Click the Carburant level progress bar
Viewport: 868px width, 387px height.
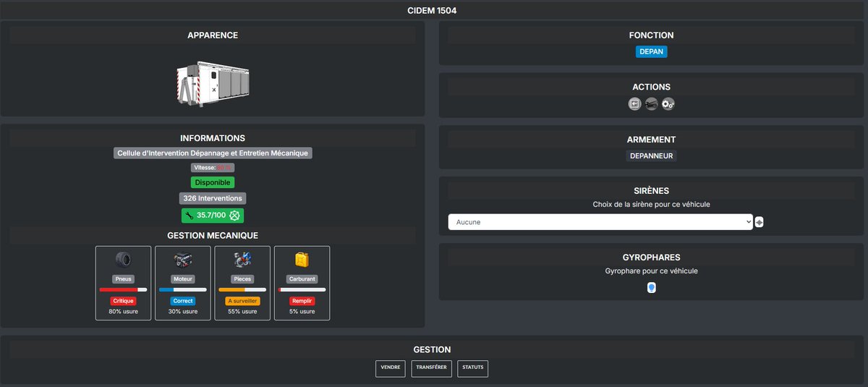[x=302, y=290]
